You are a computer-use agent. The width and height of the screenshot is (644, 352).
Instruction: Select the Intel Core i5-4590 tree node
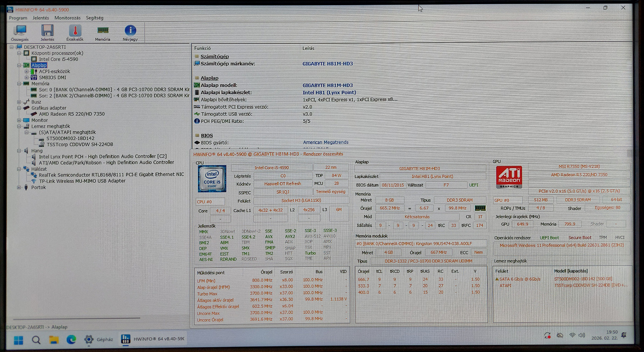(59, 59)
